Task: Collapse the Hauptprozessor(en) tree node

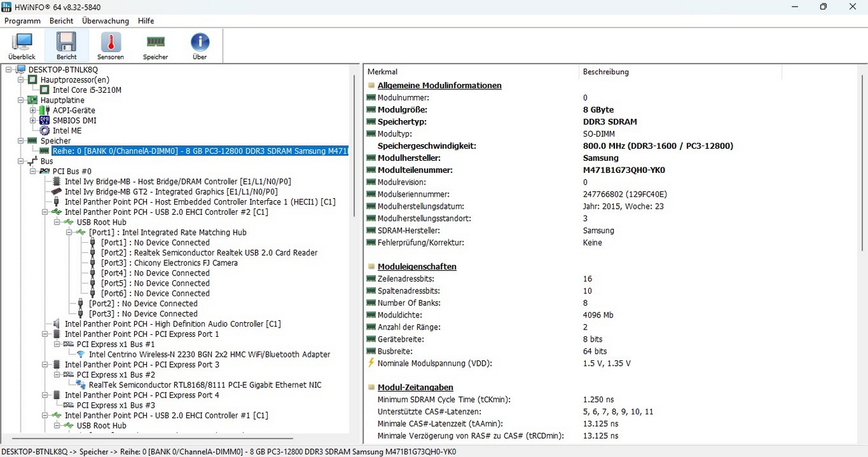Action: pos(21,79)
